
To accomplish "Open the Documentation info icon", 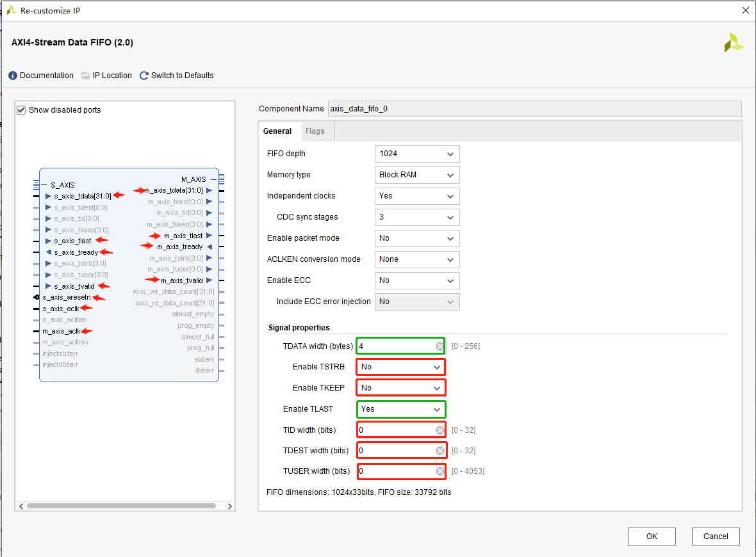I will point(13,76).
